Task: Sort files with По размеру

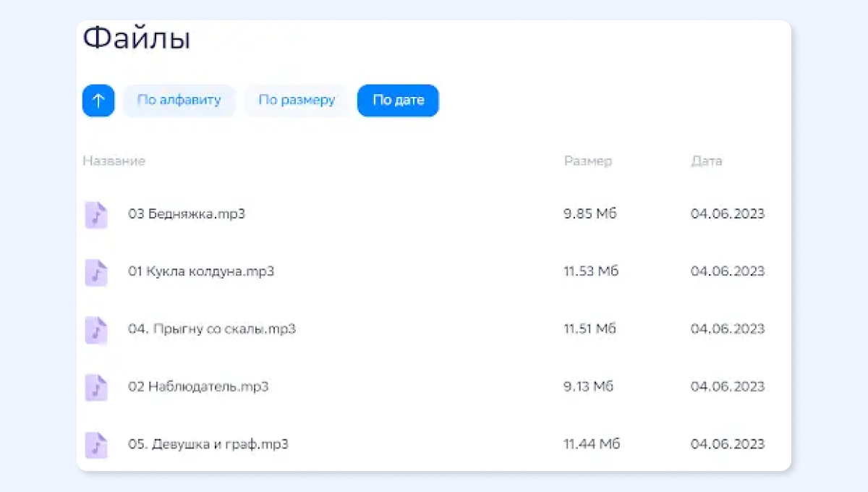Action: click(x=297, y=101)
